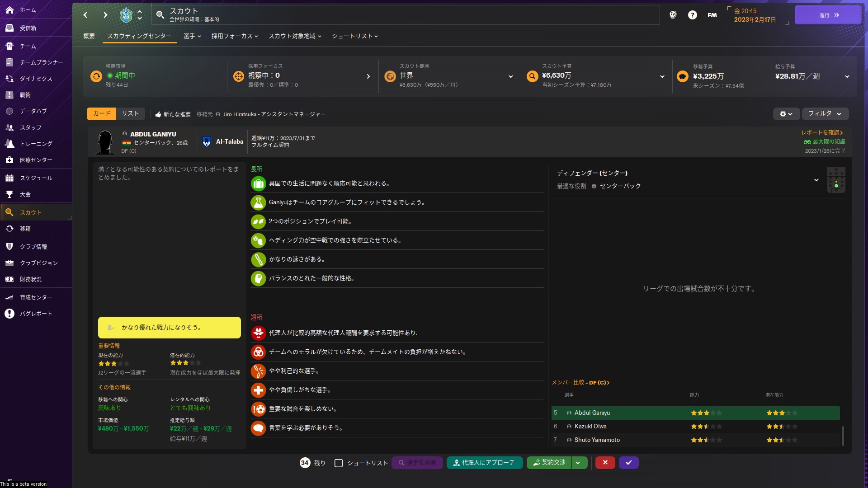Open the 採用フォーカス menu

pos(234,36)
